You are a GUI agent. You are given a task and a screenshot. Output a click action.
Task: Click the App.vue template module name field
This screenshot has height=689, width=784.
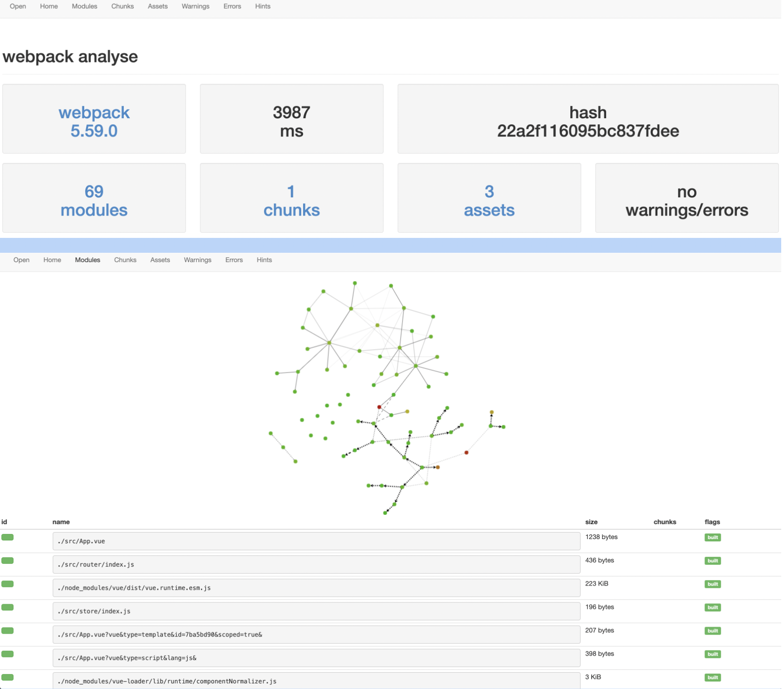click(316, 635)
